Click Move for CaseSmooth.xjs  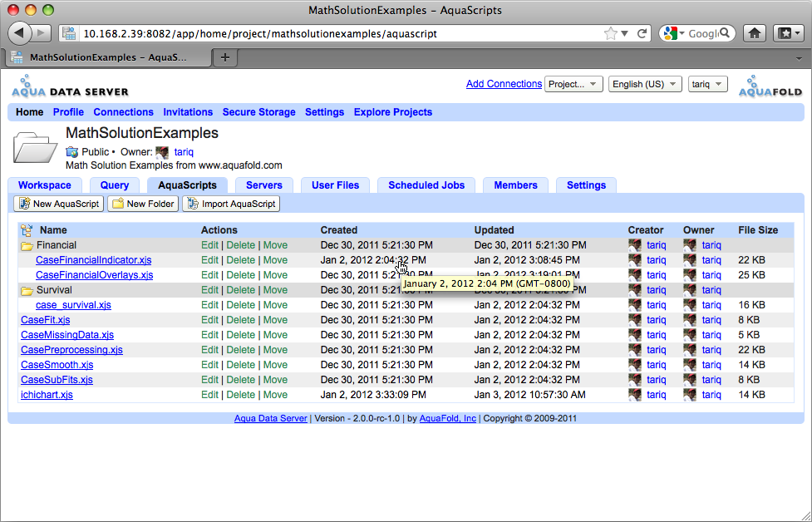click(x=275, y=365)
